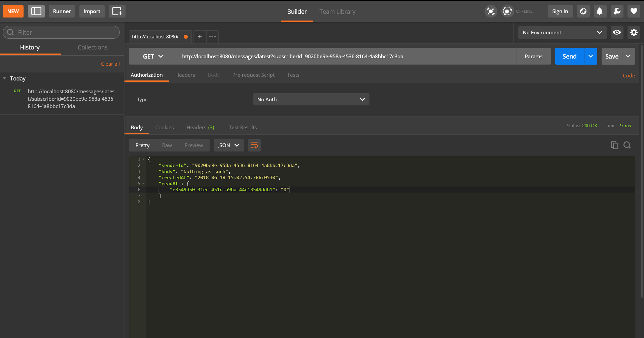
Task: Select the request Headers tab
Action: coord(185,75)
